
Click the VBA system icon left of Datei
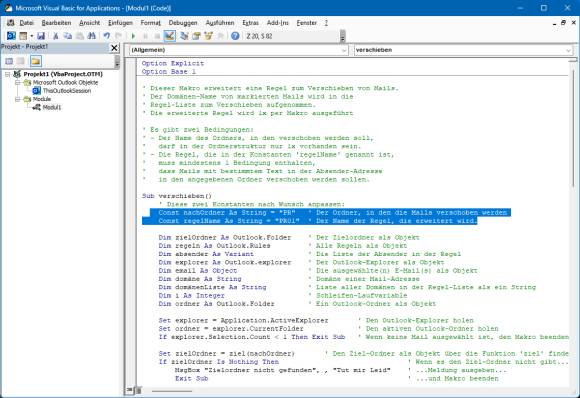pyautogui.click(x=10, y=23)
